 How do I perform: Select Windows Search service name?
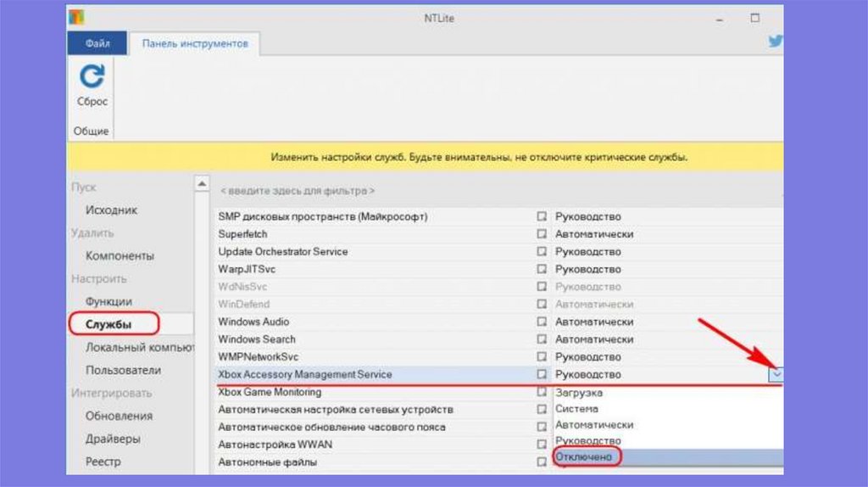(257, 339)
